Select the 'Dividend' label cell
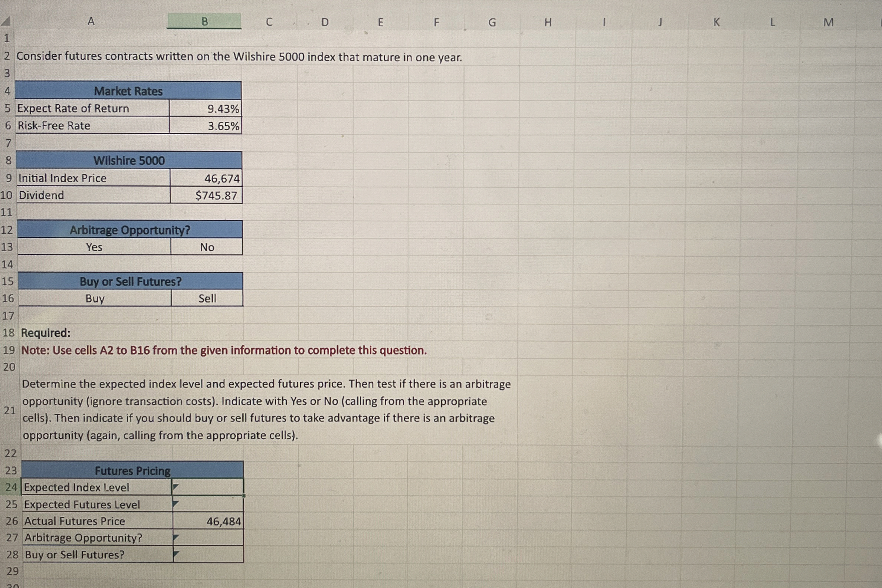Screen dimensions: 882x588 pos(94,195)
